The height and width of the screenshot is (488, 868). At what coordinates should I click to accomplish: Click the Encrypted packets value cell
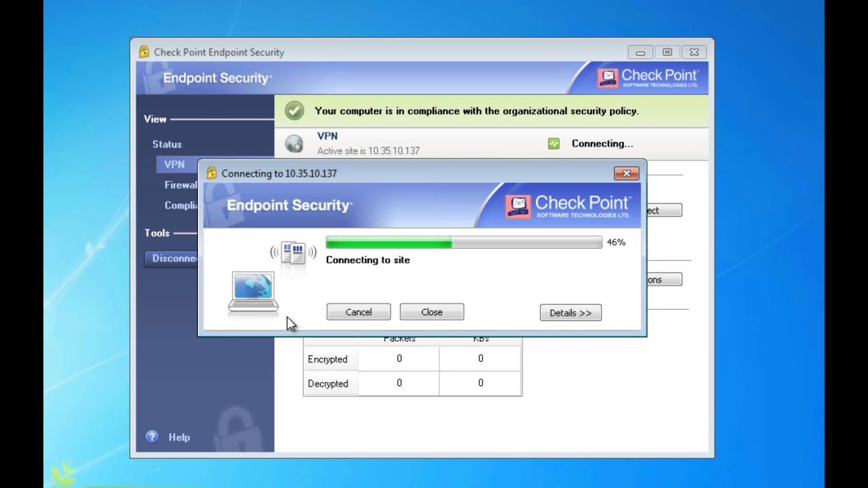[x=399, y=359]
